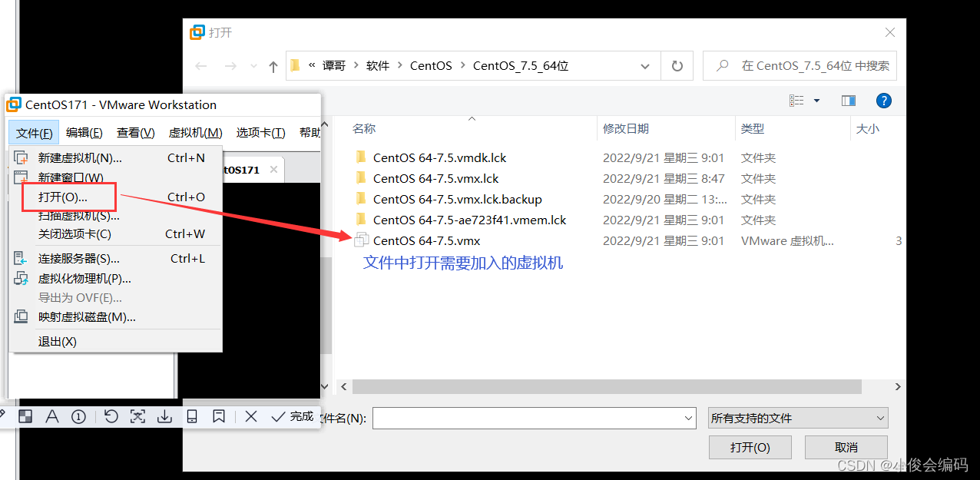Confirm screenshot with 完成 button
Image resolution: width=980 pixels, height=480 pixels.
click(293, 416)
